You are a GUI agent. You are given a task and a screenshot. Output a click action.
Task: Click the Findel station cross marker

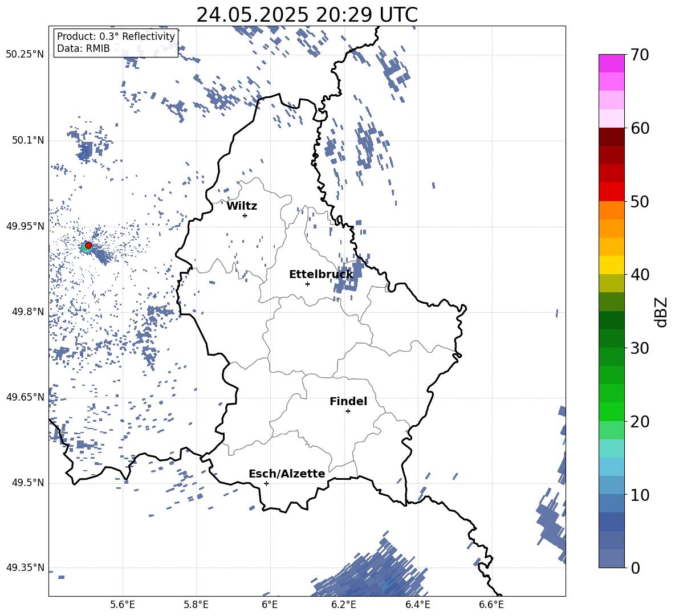(x=348, y=411)
